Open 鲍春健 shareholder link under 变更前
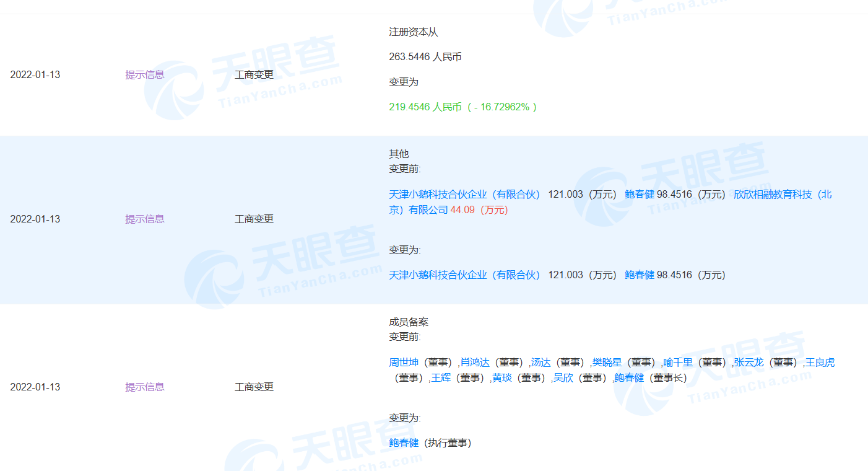The image size is (868, 471). point(639,195)
